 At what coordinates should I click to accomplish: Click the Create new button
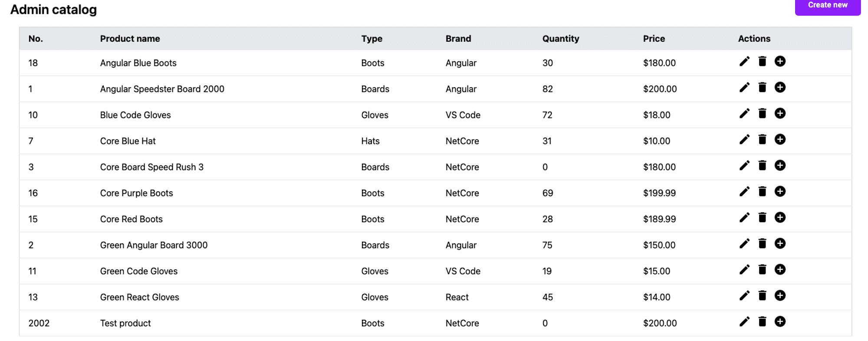(827, 6)
